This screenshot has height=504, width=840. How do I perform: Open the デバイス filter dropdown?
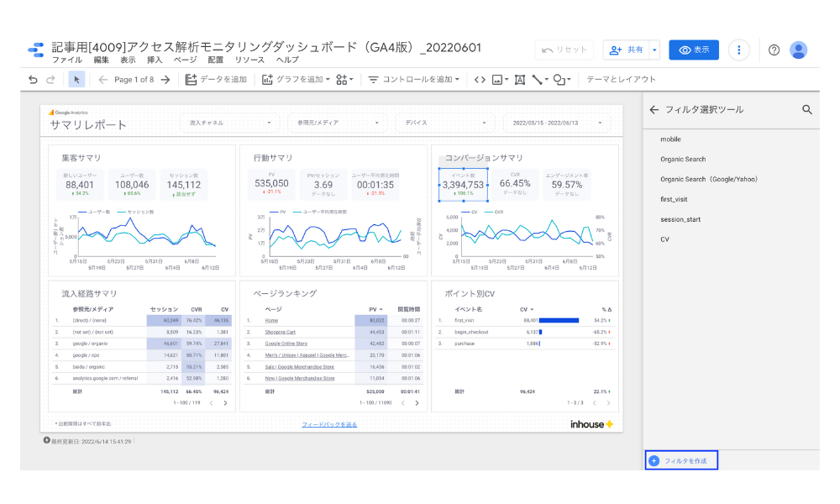tap(444, 123)
